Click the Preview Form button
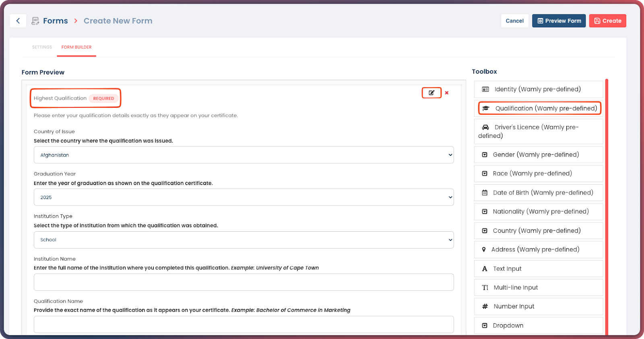The height and width of the screenshot is (339, 644). 559,21
